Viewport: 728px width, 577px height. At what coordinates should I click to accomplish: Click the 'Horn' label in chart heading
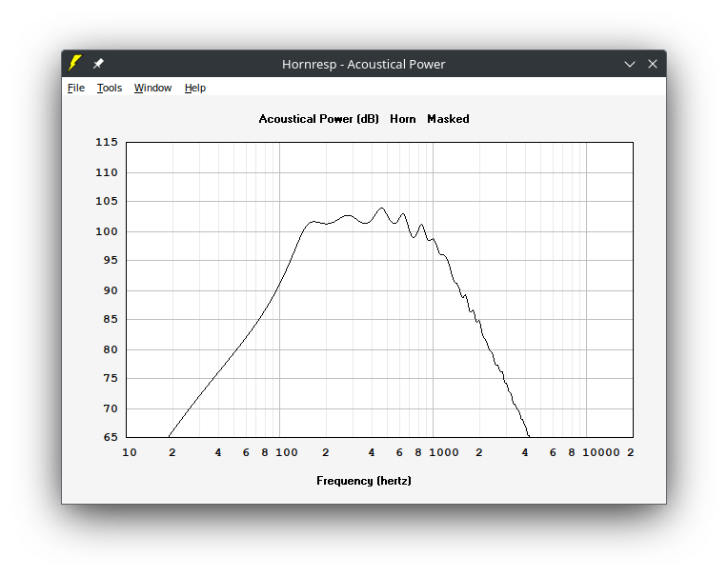point(402,119)
